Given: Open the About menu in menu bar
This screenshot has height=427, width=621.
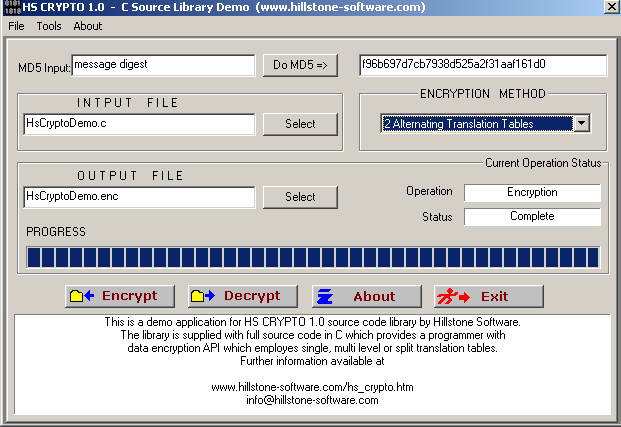Looking at the screenshot, I should pyautogui.click(x=88, y=26).
